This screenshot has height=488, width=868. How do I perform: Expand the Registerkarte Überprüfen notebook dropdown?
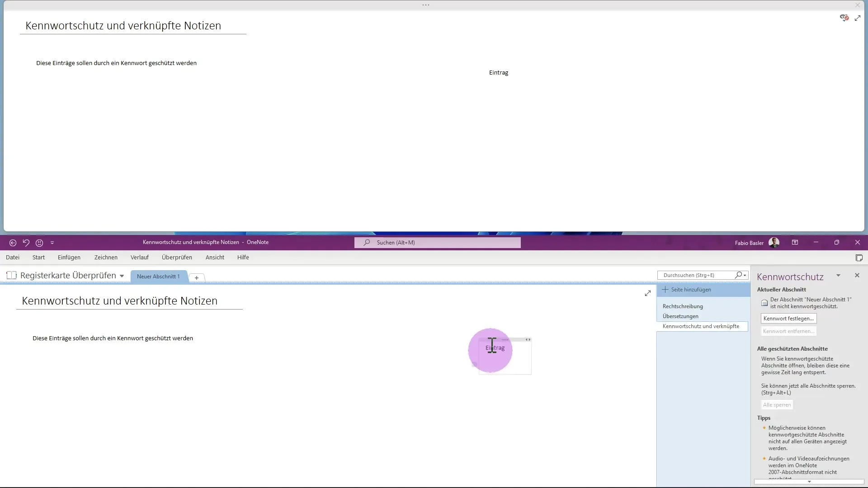pos(122,276)
